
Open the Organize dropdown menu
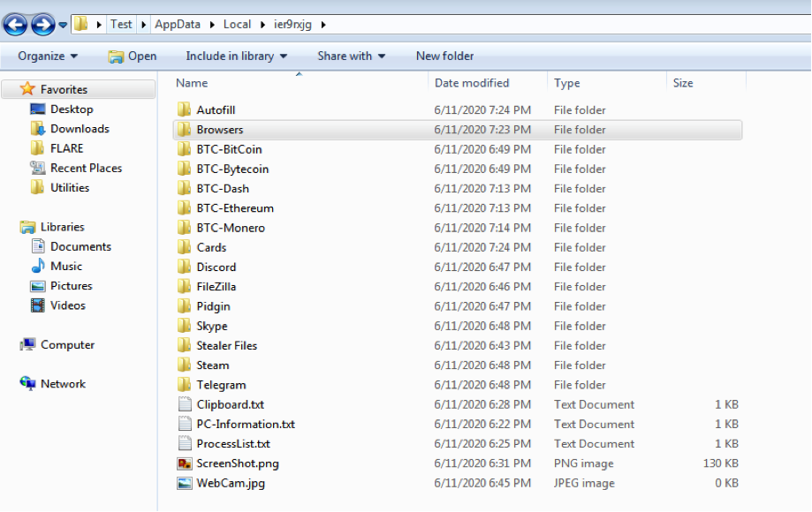tap(48, 56)
